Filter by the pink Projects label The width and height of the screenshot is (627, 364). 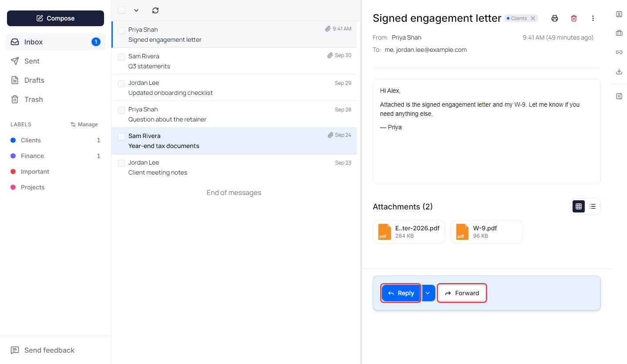click(55, 187)
